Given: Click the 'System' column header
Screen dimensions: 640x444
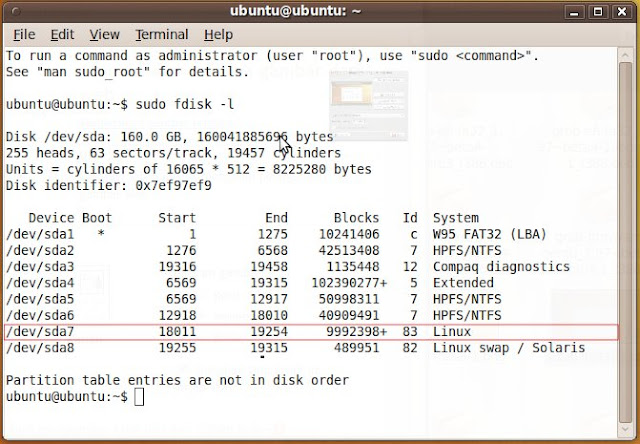Looking at the screenshot, I should point(456,218).
